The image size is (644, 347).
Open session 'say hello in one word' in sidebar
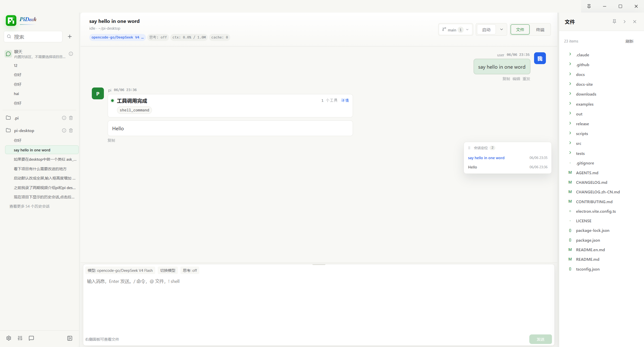click(x=42, y=150)
